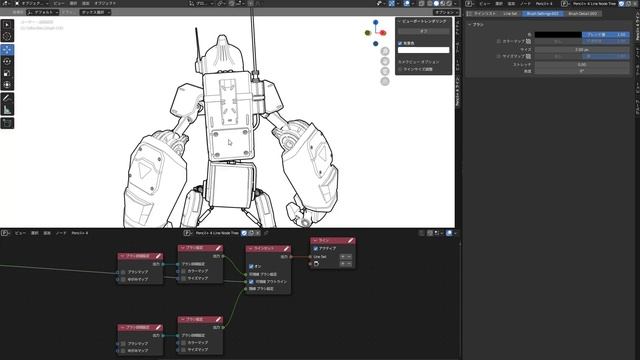Image resolution: width=640 pixels, height=360 pixels.
Task: Open the black 色 color swatch
Action: click(558, 35)
